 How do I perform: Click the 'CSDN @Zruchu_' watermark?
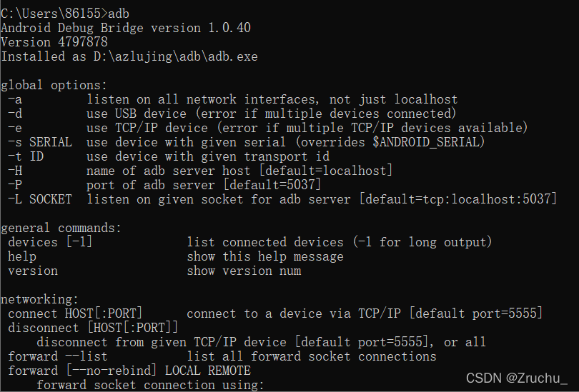(x=517, y=378)
